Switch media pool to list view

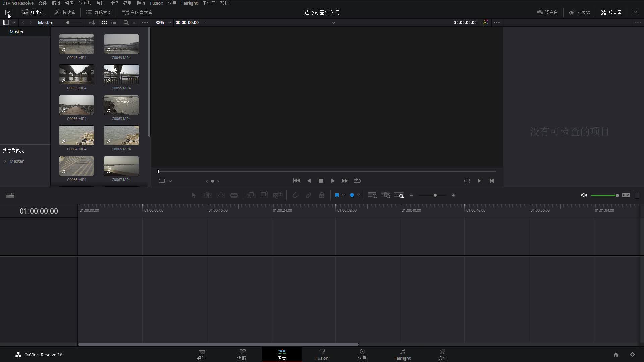click(114, 22)
